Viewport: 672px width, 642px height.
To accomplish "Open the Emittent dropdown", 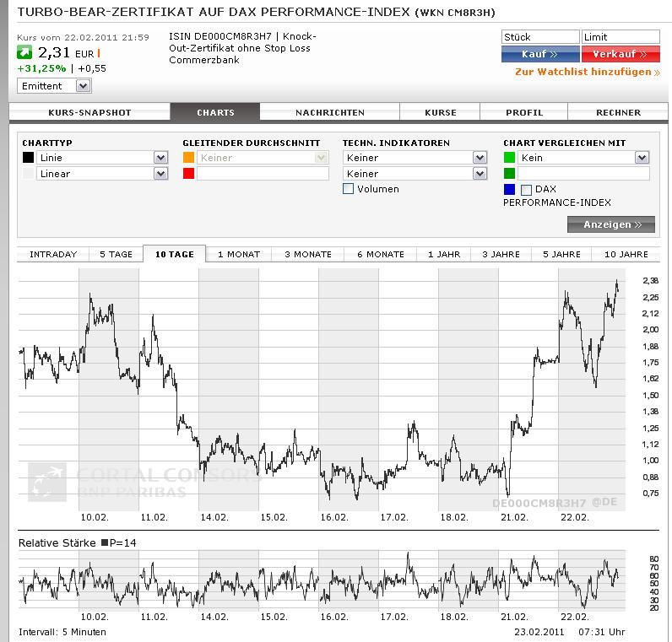I will point(53,86).
